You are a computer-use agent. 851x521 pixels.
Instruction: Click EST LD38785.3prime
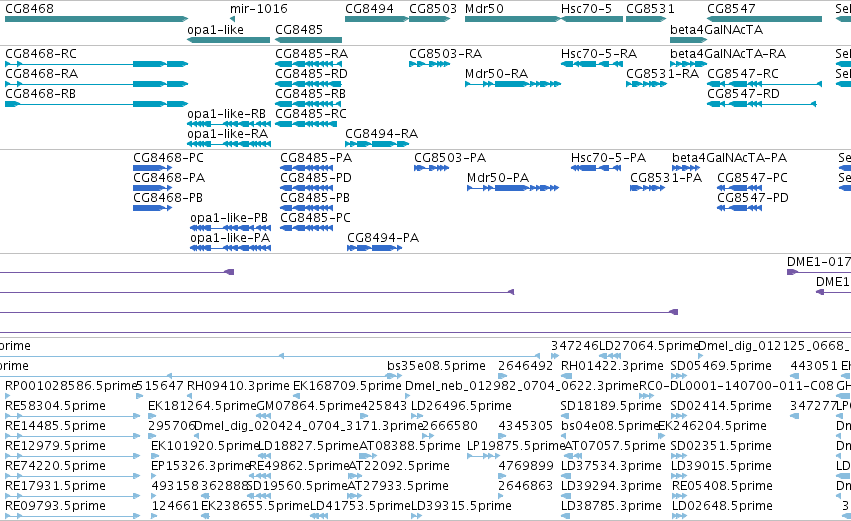(x=611, y=506)
